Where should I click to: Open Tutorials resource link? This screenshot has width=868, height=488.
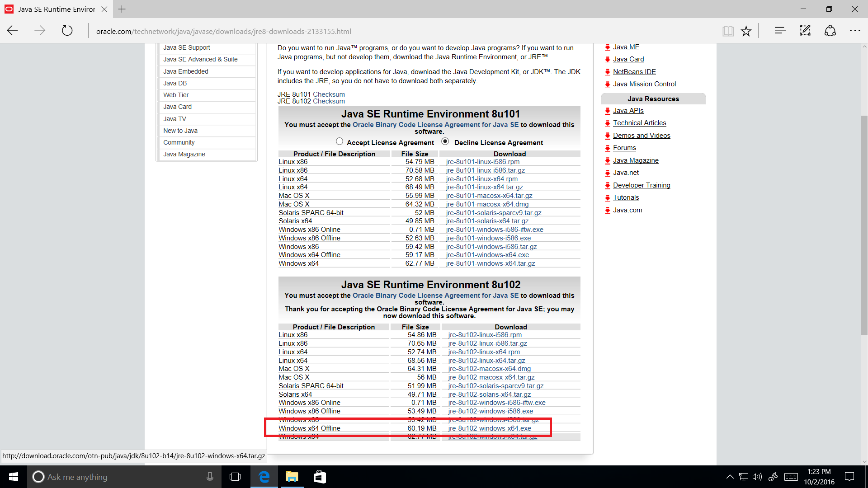tap(626, 197)
